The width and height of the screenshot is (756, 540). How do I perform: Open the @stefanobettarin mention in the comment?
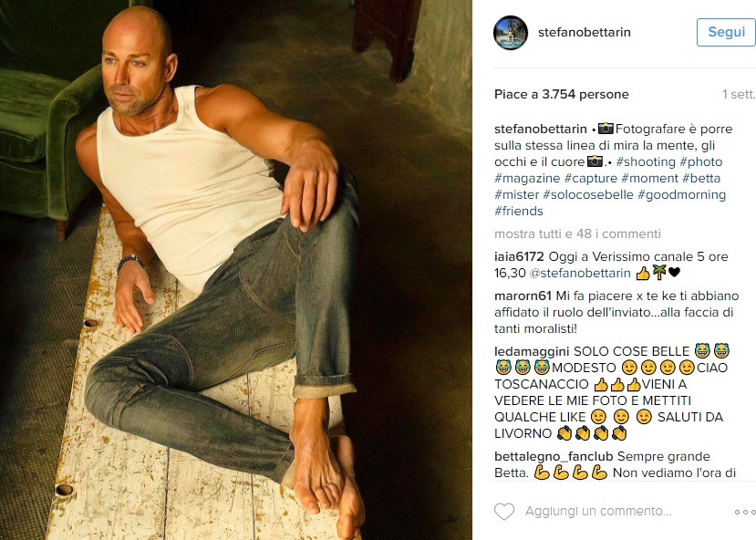coord(580,273)
